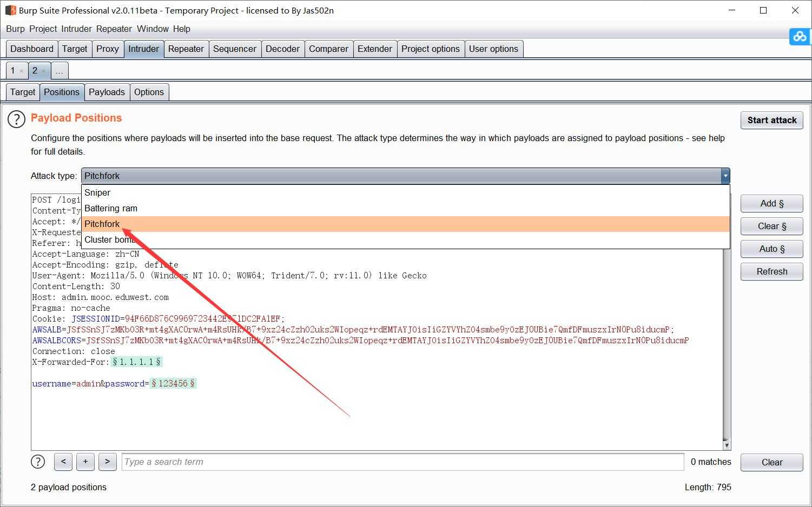Click the plus button beside search
Screen dimensions: 812x507
[85, 462]
